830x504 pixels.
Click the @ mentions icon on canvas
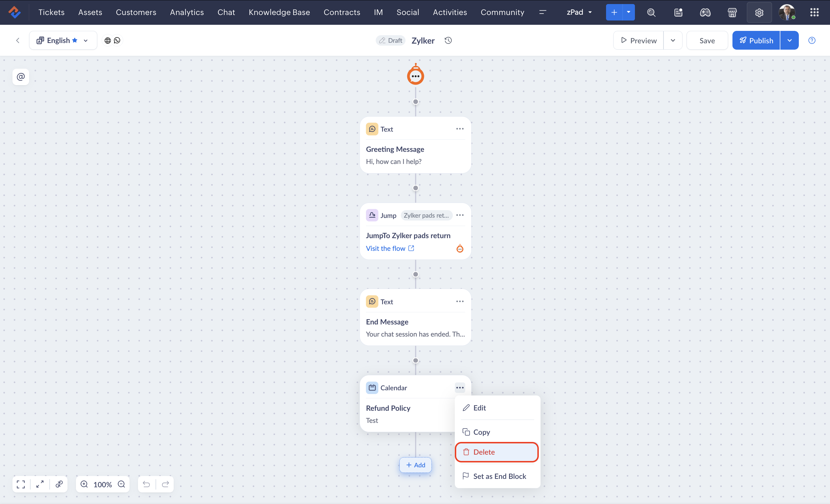[x=20, y=77]
